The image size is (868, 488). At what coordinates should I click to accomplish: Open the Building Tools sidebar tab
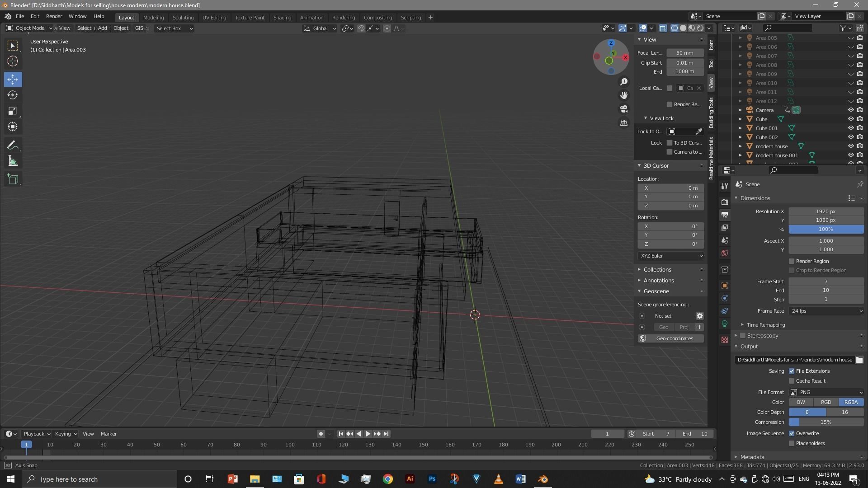711,113
